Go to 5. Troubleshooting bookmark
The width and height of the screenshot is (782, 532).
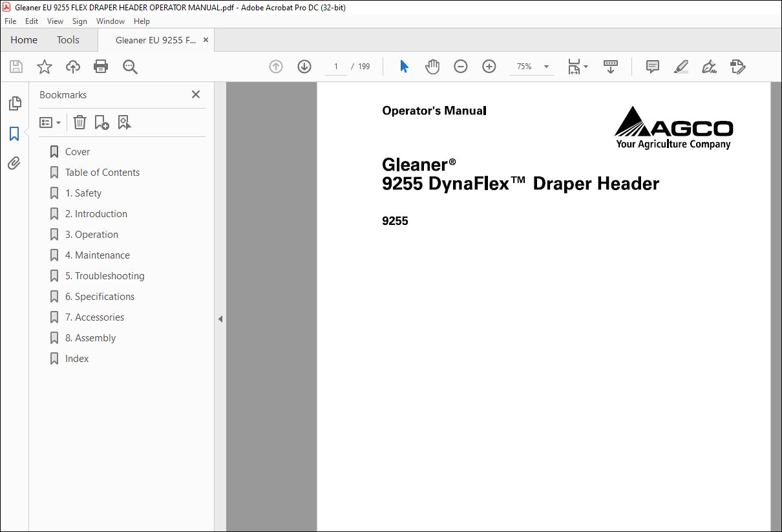point(104,275)
